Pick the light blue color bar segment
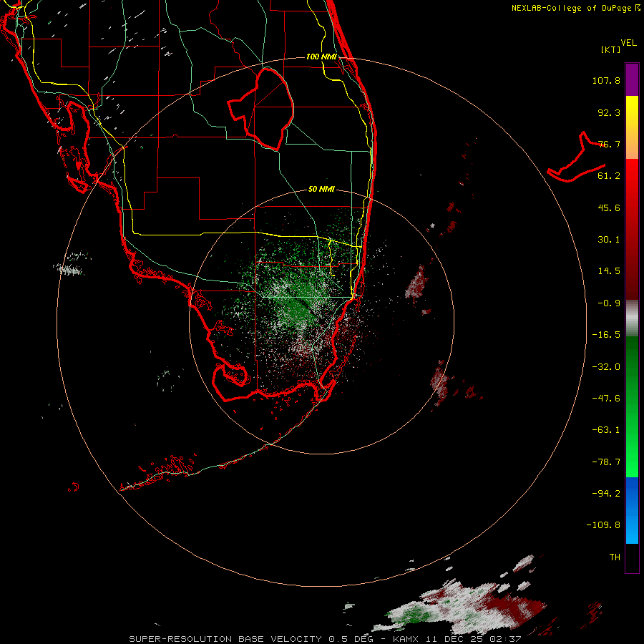 (632, 530)
